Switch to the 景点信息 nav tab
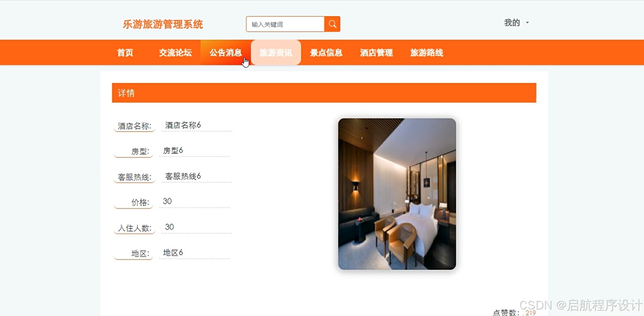 pyautogui.click(x=326, y=52)
